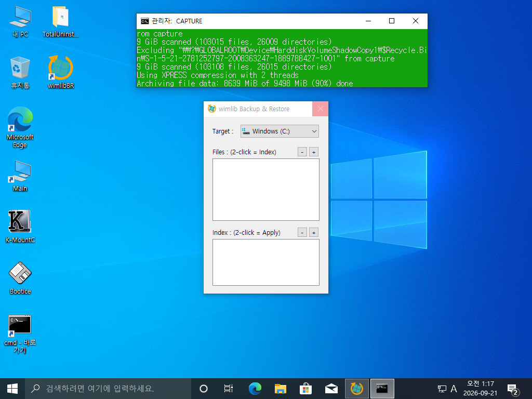Select the TotalUninst folder on desktop
532x399 pixels.
point(60,21)
